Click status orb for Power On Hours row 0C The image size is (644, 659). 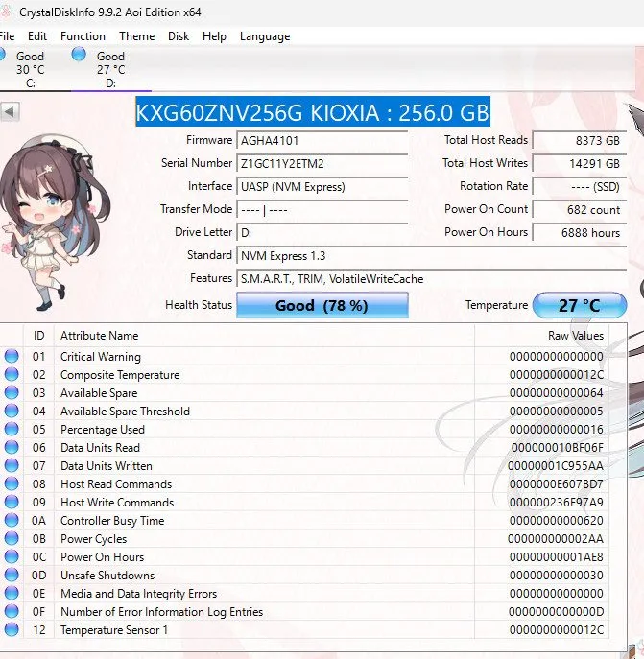click(x=12, y=557)
